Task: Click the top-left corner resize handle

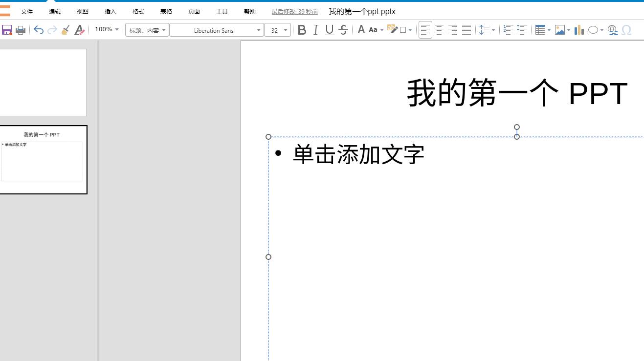Action: coord(268,137)
